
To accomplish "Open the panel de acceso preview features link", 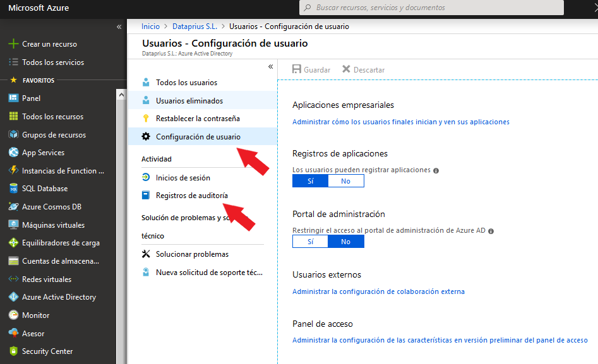I will coord(440,340).
